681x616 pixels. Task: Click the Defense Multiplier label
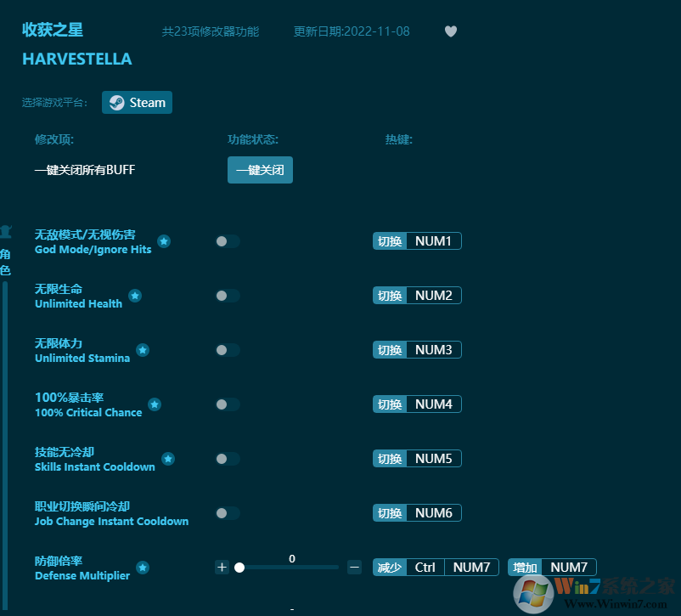82,575
